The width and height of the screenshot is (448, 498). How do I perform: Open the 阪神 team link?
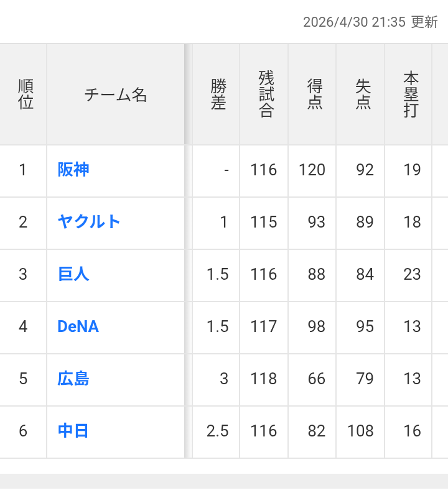pos(73,169)
